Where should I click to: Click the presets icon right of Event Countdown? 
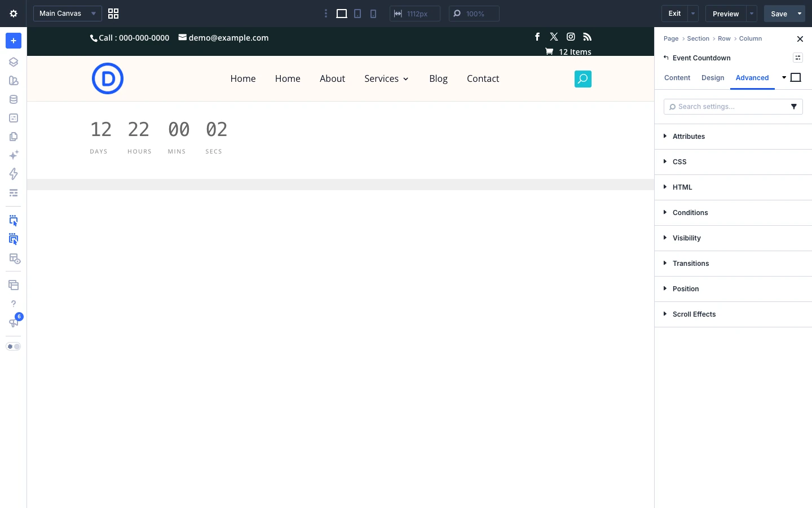[798, 58]
